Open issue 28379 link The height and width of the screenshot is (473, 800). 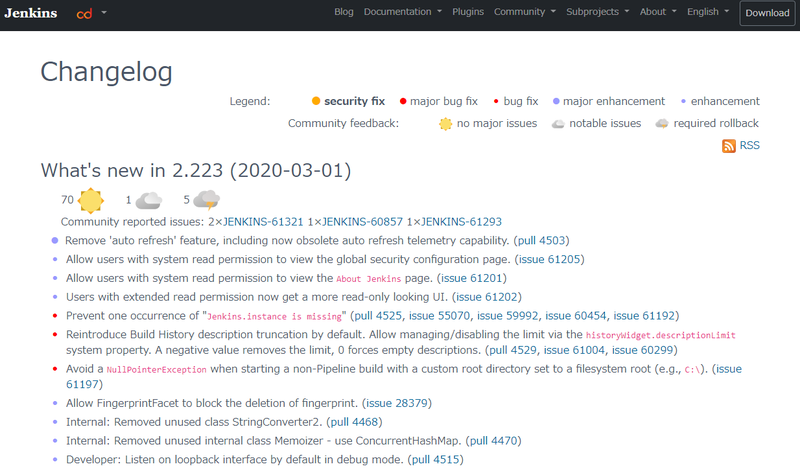[397, 403]
